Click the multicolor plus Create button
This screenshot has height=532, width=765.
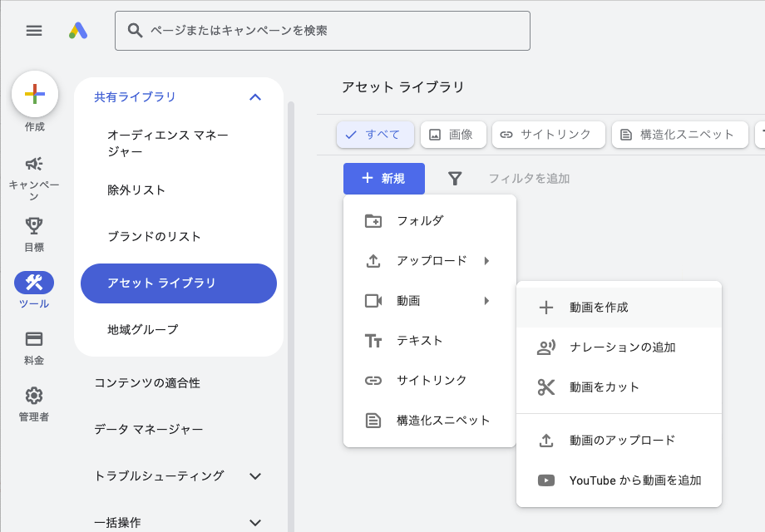[35, 94]
